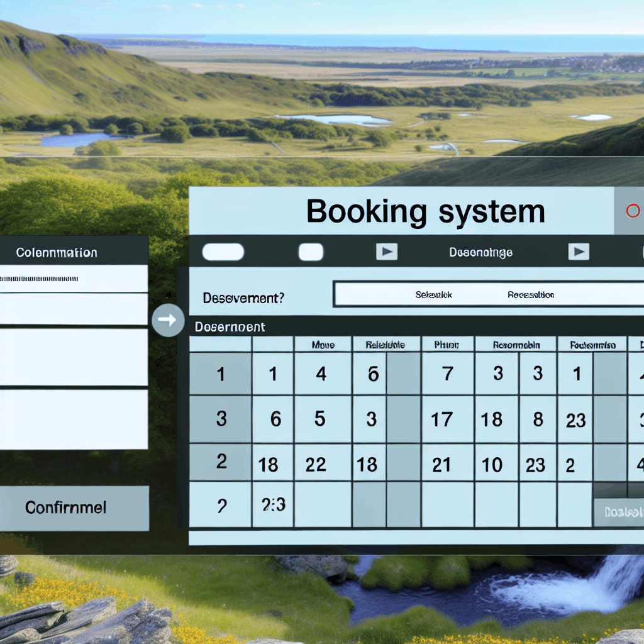Select calendar cell 5 under Moue
Viewport: 644px width, 644px height.
click(x=323, y=419)
